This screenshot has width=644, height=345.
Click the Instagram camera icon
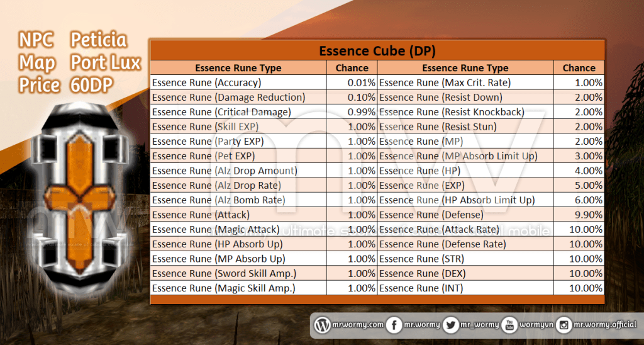pos(564,325)
